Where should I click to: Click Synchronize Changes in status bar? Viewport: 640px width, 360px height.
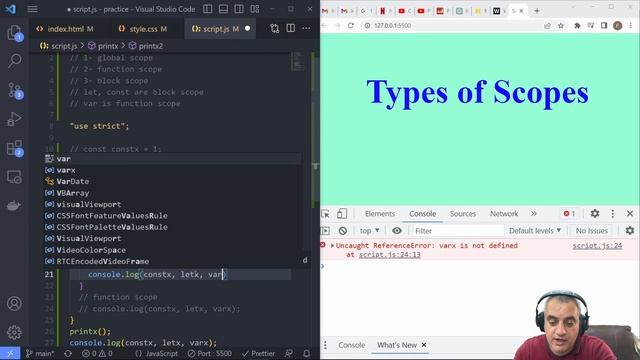(x=68, y=353)
